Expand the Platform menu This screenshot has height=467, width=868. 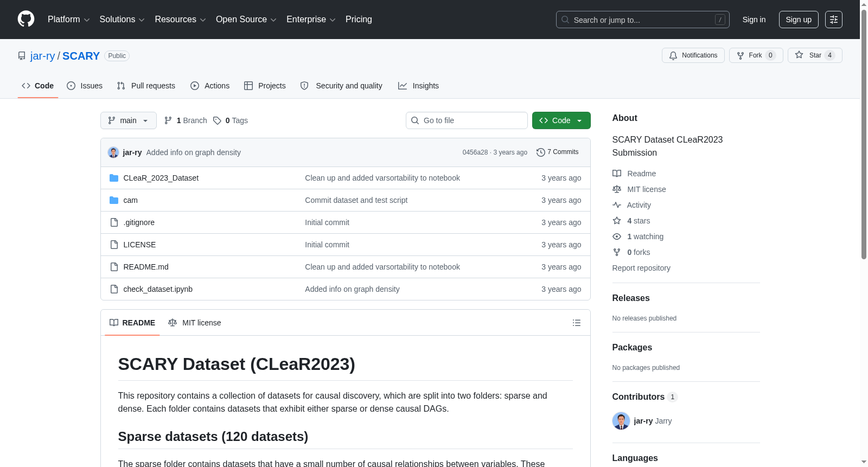(x=69, y=20)
